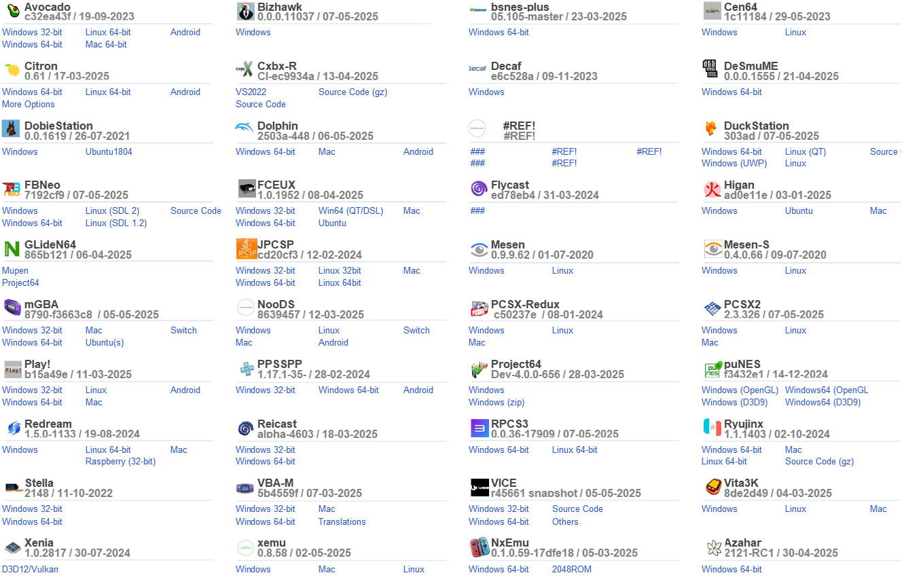Click the PCSX2 emulator icon
902x588 pixels.
tap(712, 309)
